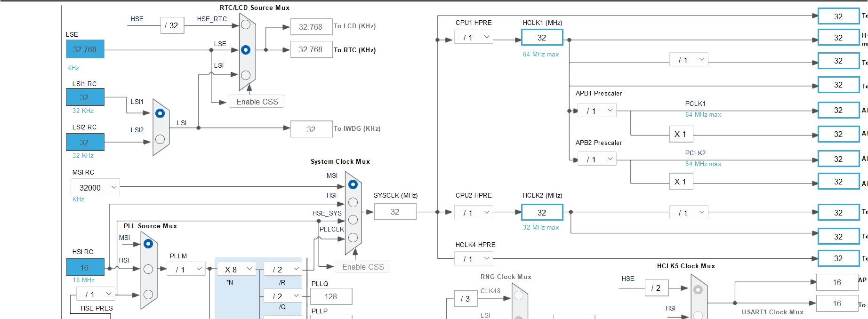Select LSE input in RTC/LCD Source Mux
Screen dimensions: 868x319
coord(246,50)
